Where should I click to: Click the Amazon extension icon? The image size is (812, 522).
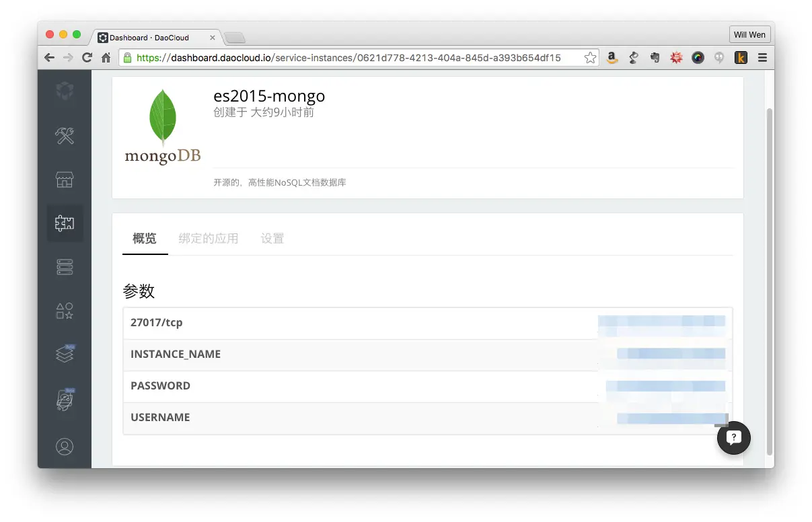click(x=612, y=58)
